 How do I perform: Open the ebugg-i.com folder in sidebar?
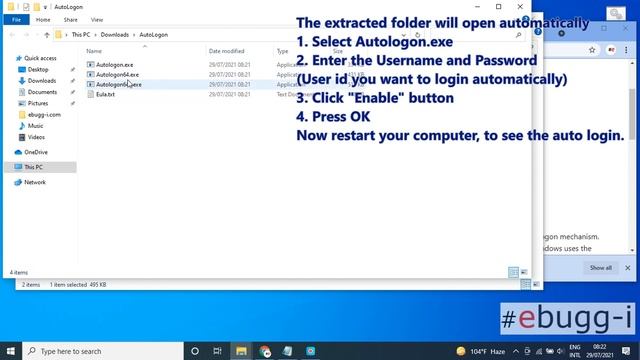[x=44, y=115]
